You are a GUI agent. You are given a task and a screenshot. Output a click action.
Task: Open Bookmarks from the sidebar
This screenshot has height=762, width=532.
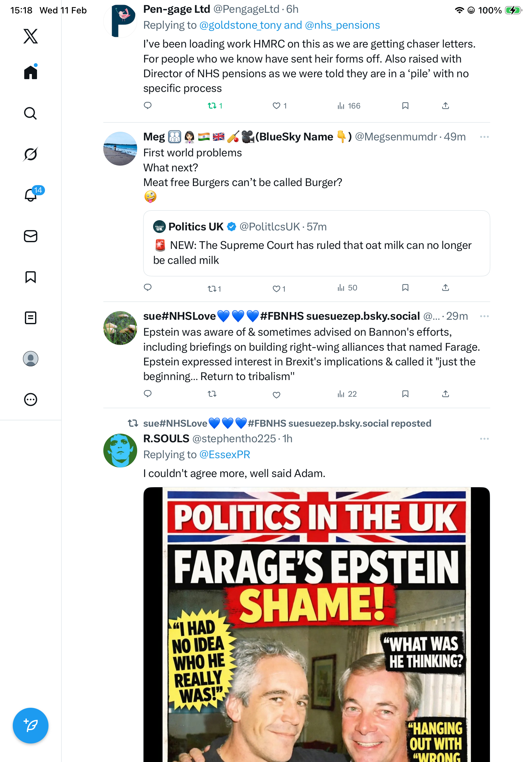pos(31,277)
